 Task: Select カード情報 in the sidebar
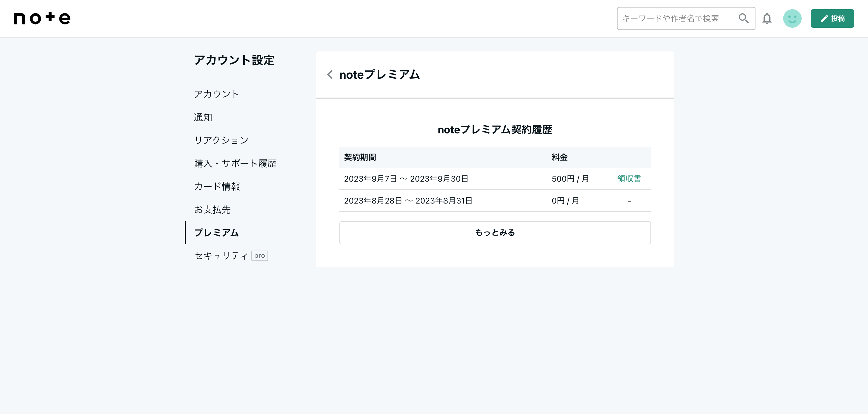pos(217,187)
